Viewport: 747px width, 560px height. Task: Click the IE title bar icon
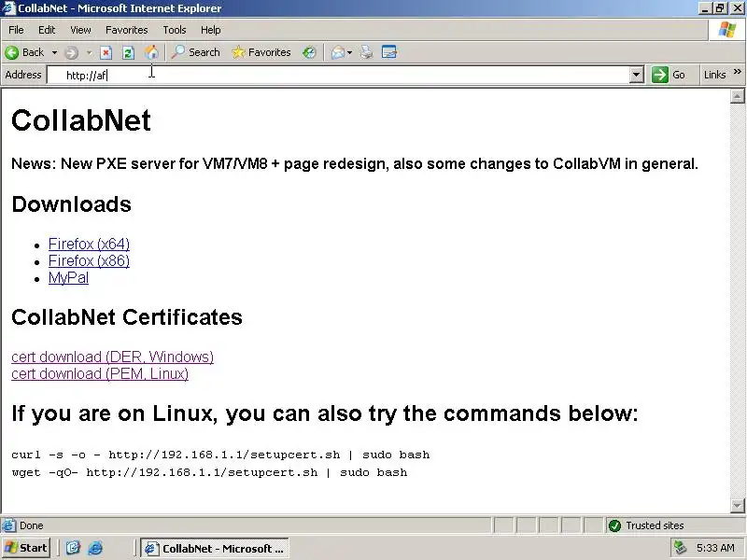pos(8,8)
